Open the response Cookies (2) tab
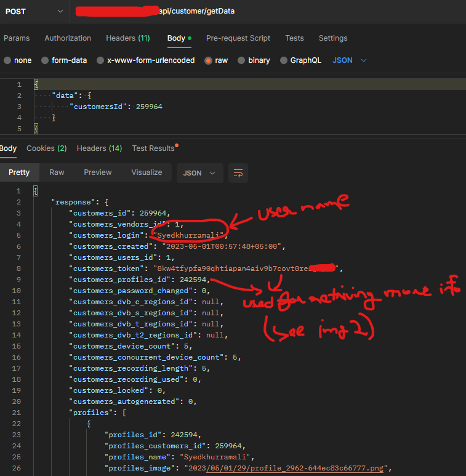The height and width of the screenshot is (476, 466). [46, 148]
